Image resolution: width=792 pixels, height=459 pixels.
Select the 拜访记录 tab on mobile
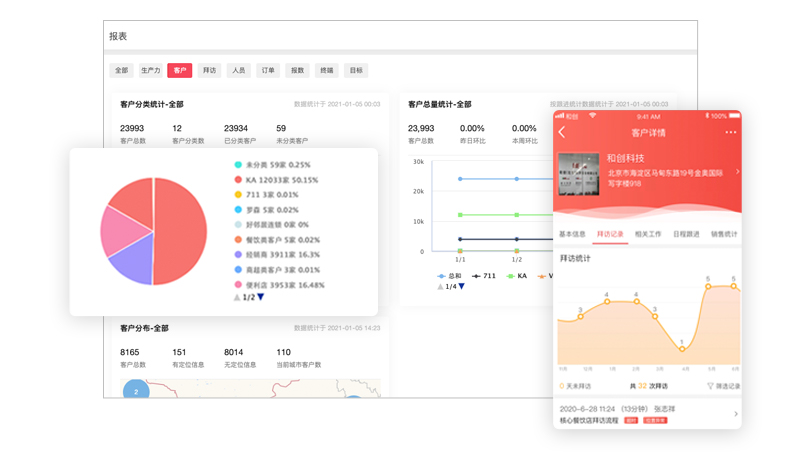pyautogui.click(x=611, y=234)
